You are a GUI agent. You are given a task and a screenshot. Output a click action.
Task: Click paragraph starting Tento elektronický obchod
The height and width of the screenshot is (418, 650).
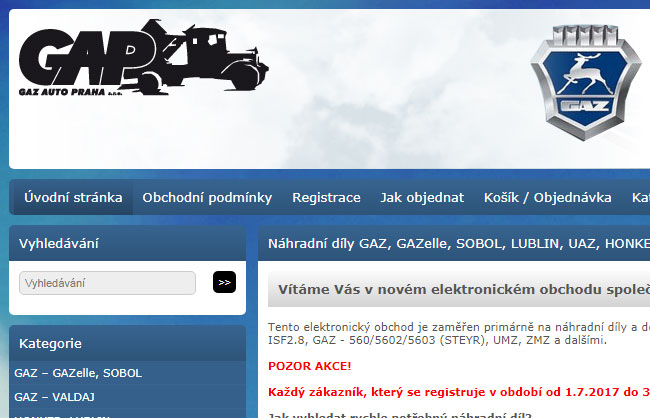459,333
